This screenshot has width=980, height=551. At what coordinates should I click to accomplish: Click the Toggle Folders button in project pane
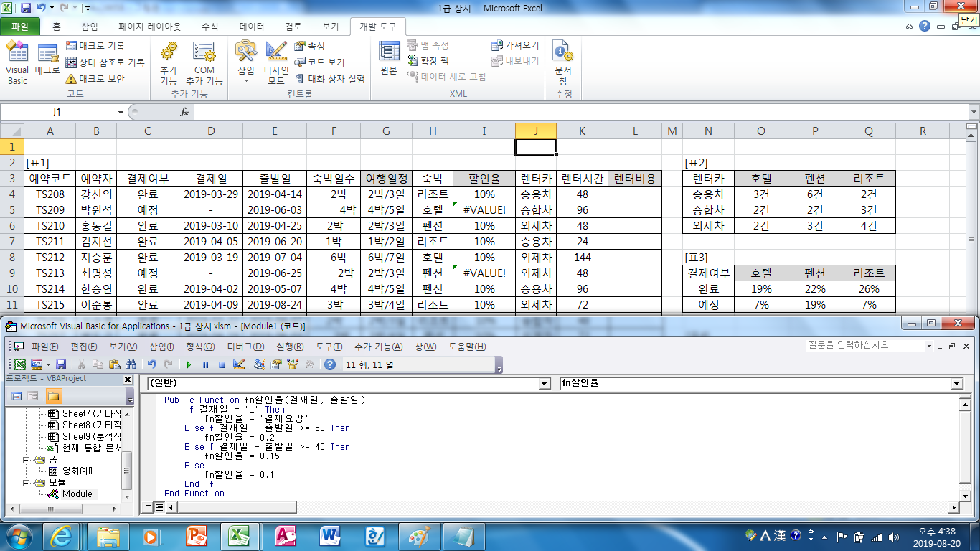point(54,396)
